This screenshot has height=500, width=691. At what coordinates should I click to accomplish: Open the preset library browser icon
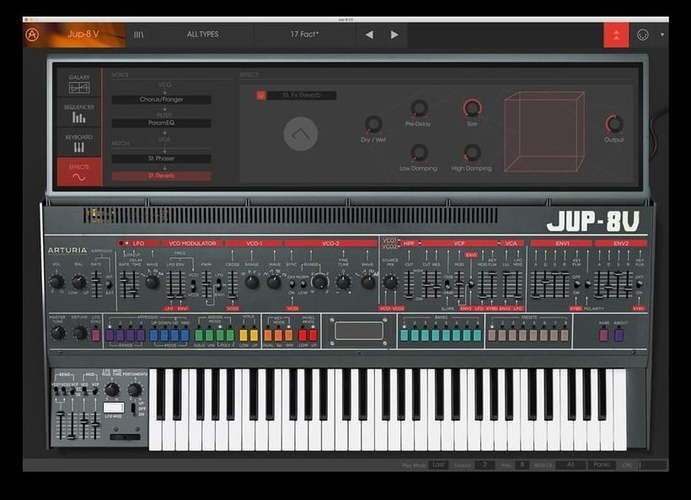pyautogui.click(x=138, y=34)
